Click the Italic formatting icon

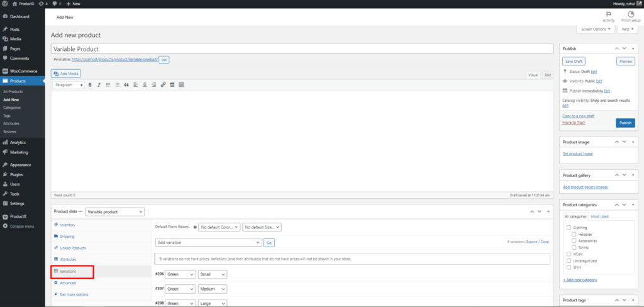[x=99, y=85]
